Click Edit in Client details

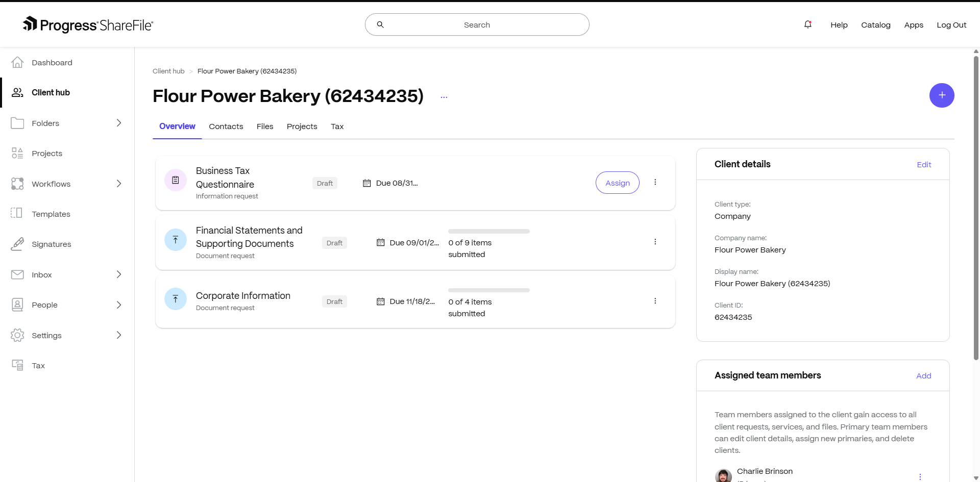tap(923, 165)
